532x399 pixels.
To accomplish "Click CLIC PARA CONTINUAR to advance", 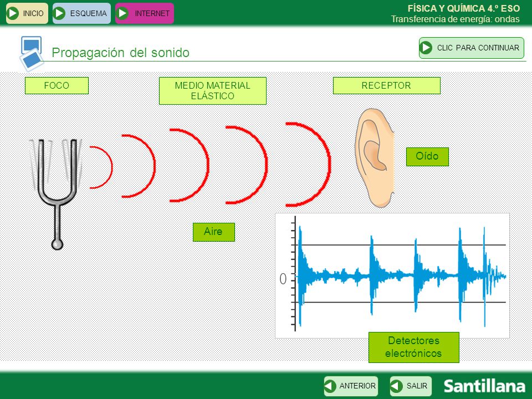I will point(472,48).
